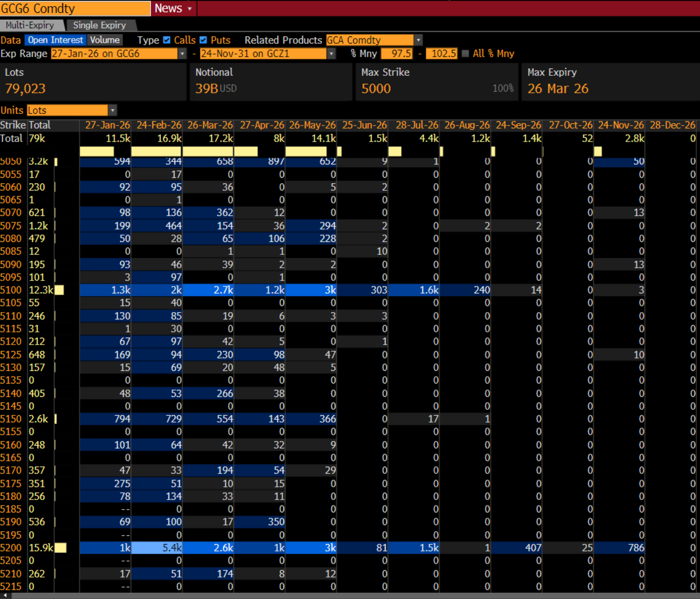Expand the Related Products GCA Comdty dropdown
This screenshot has width=700, height=599.
[x=418, y=40]
